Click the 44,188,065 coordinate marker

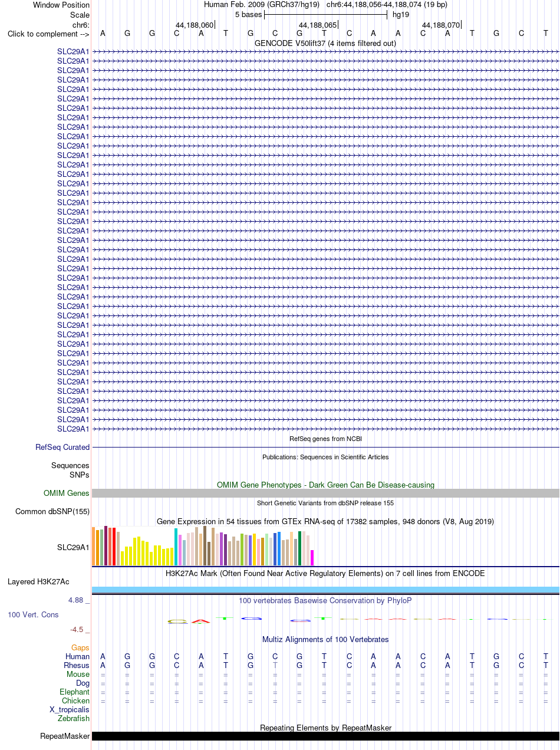click(x=318, y=25)
